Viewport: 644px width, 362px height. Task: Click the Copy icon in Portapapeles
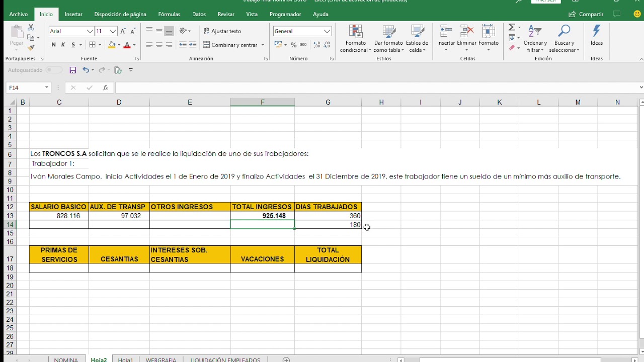click(31, 38)
